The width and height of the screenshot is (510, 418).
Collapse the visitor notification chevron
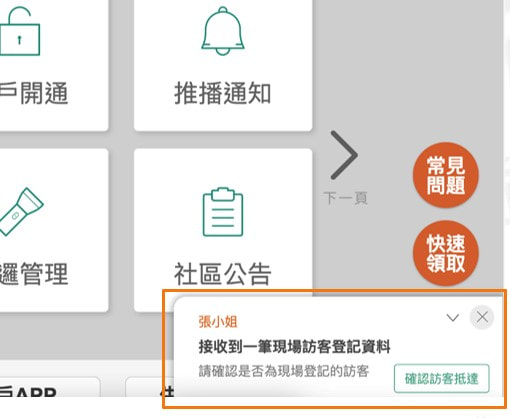pos(453,317)
